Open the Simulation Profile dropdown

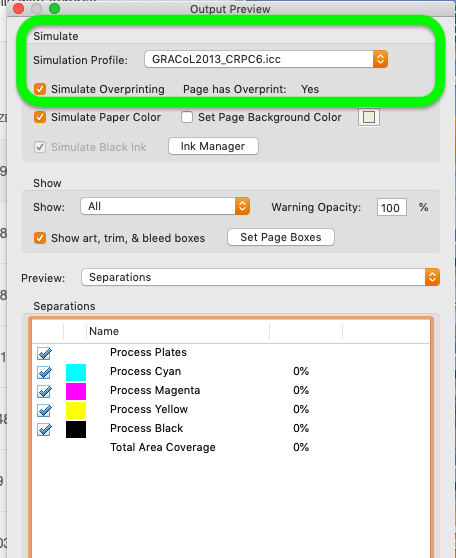[x=266, y=59]
